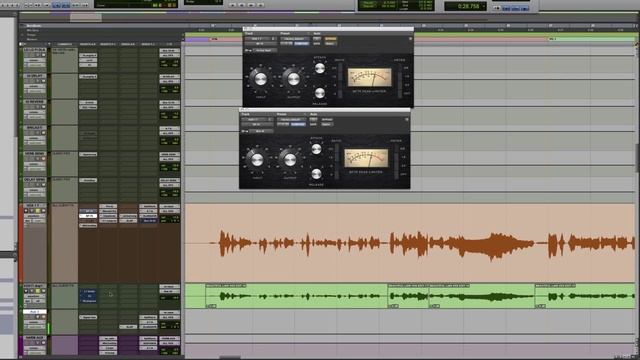Viewport: 640px width, 360px height.
Task: Click the VU meter in top BF76
Action: point(369,77)
